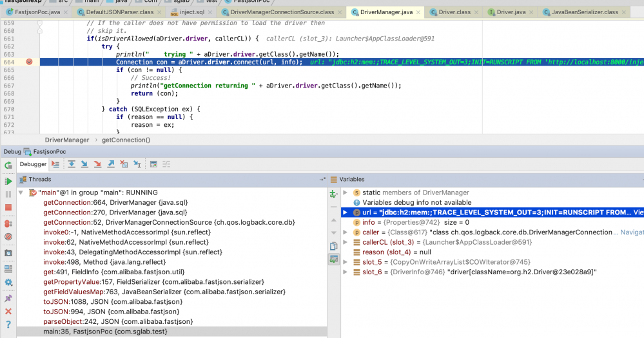Open debugger settings gear dropdown
Screen dimensions: 644x338
8,283
